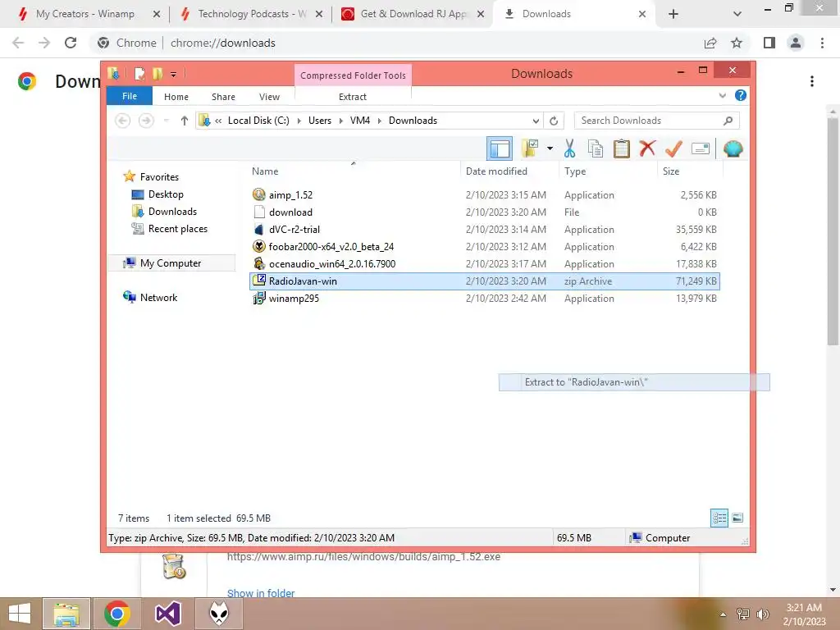Image resolution: width=840 pixels, height=630 pixels.
Task: Open File Explorer from taskbar
Action: click(66, 614)
